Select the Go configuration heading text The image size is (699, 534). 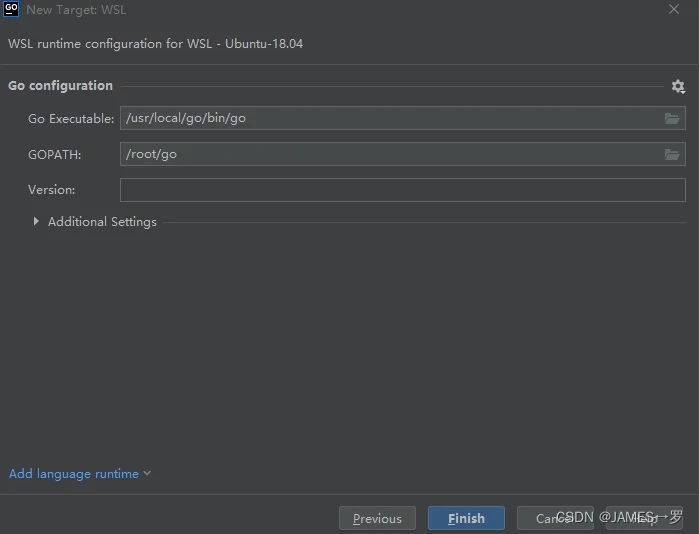click(60, 86)
